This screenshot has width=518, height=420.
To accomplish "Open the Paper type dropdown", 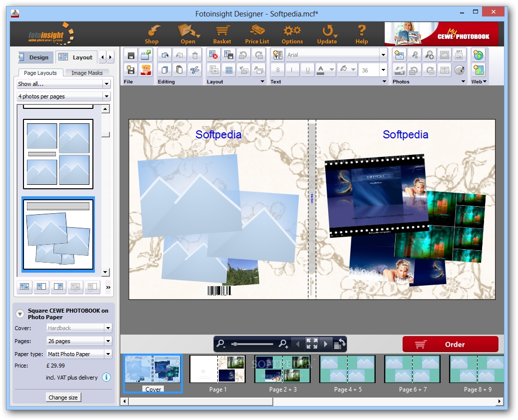I will [108, 354].
